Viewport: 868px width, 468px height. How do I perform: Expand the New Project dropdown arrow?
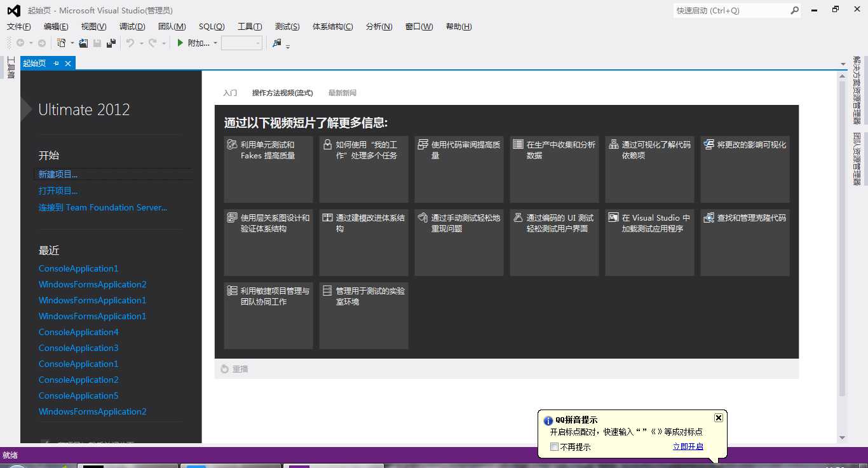[72, 43]
